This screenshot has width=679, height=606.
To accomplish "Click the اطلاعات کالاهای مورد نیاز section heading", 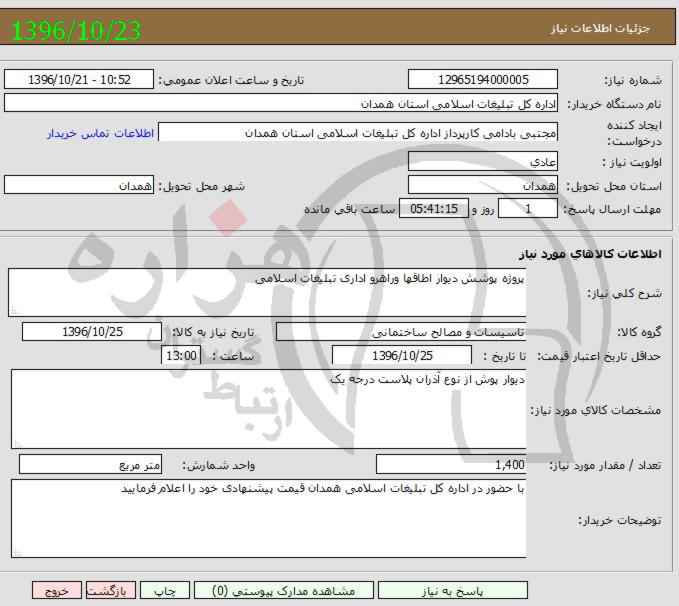I will tap(591, 254).
